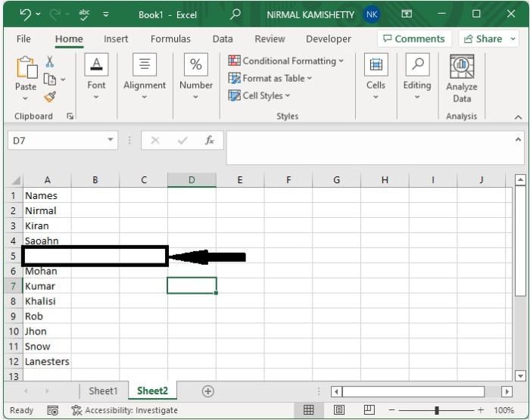This screenshot has width=530, height=420.
Task: Click inside the formula bar input
Action: (x=370, y=148)
